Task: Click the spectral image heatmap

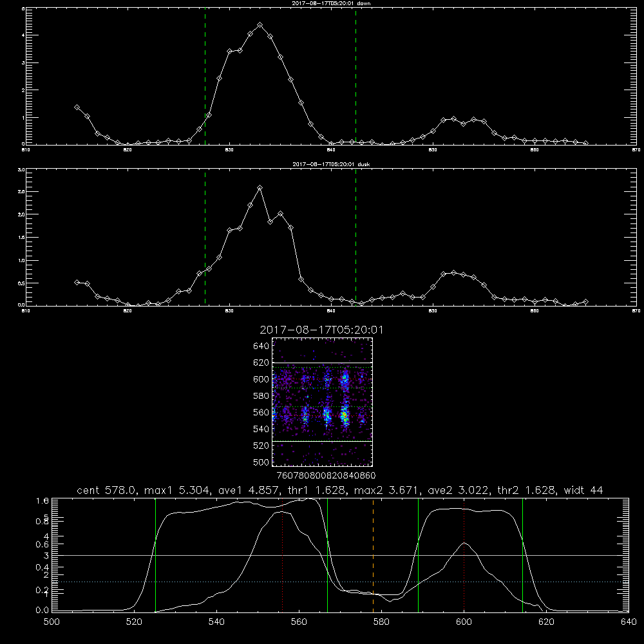Action: click(322, 402)
